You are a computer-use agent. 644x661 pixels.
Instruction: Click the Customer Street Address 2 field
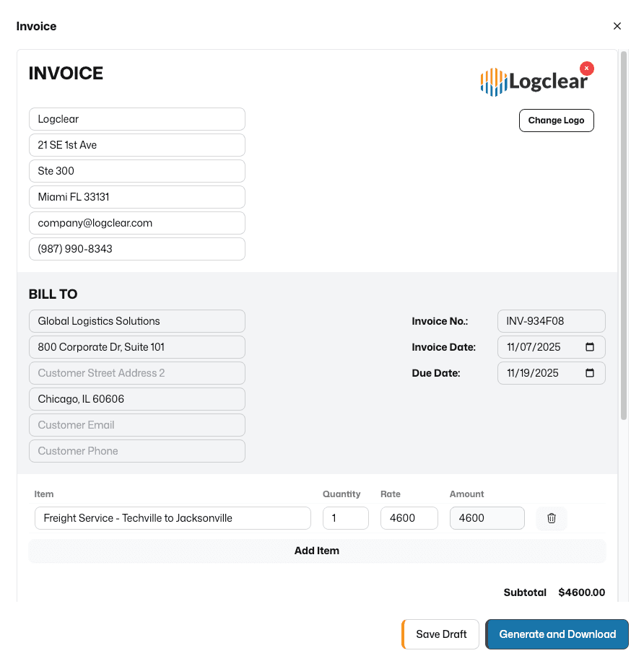pyautogui.click(x=136, y=373)
